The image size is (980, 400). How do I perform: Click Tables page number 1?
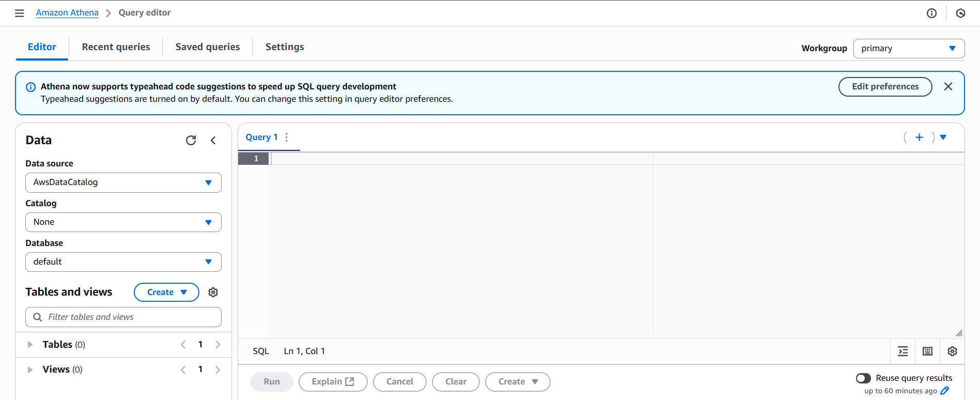pos(200,344)
